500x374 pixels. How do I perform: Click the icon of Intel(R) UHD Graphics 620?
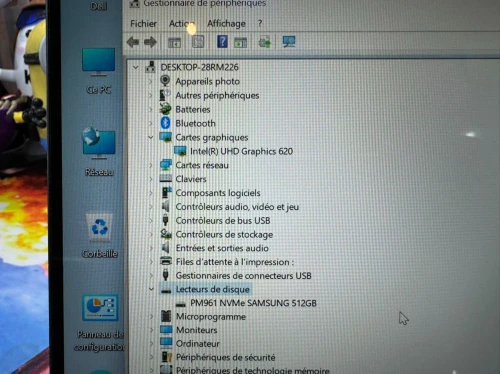(180, 151)
